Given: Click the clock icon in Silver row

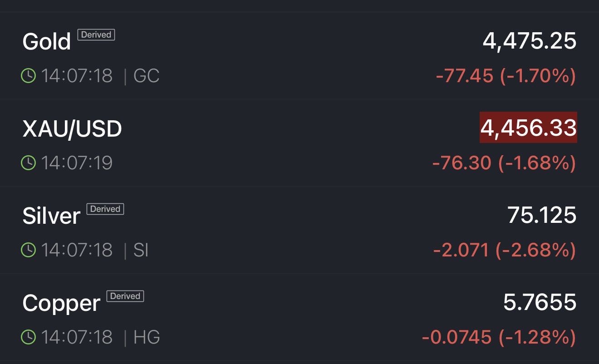Looking at the screenshot, I should coord(28,250).
